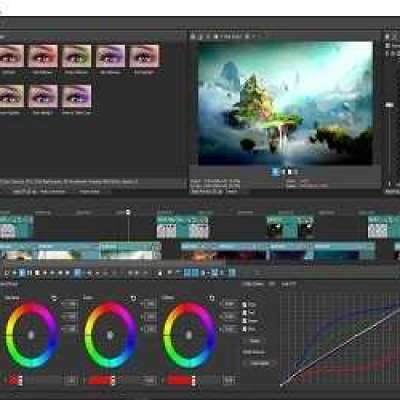Click the reset icon above the middle color wheel
Image resolution: width=400 pixels, height=400 pixels.
pyautogui.click(x=133, y=298)
